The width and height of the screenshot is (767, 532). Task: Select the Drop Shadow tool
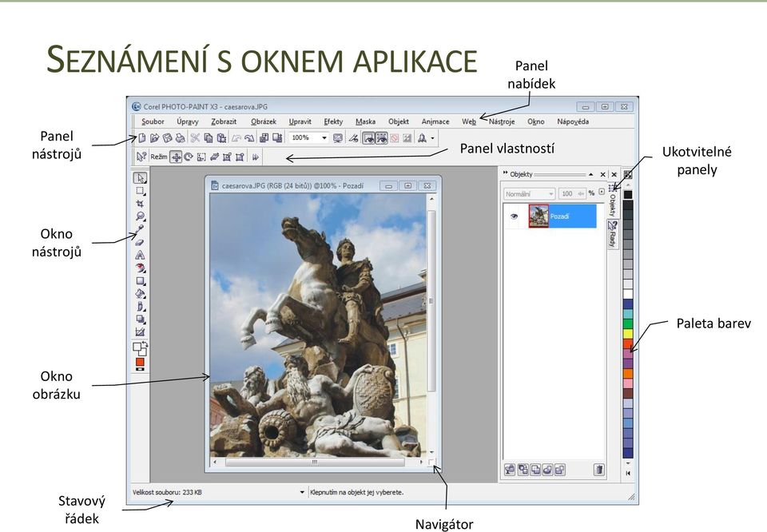141,320
